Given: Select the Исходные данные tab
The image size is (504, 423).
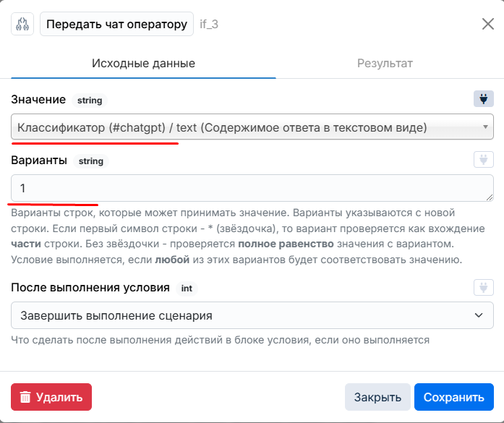Looking at the screenshot, I should (143, 64).
